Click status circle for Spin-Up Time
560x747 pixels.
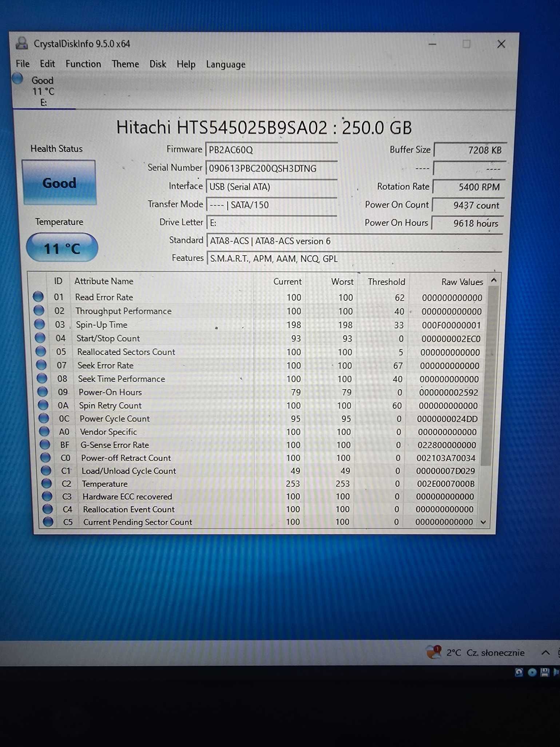tap(39, 324)
